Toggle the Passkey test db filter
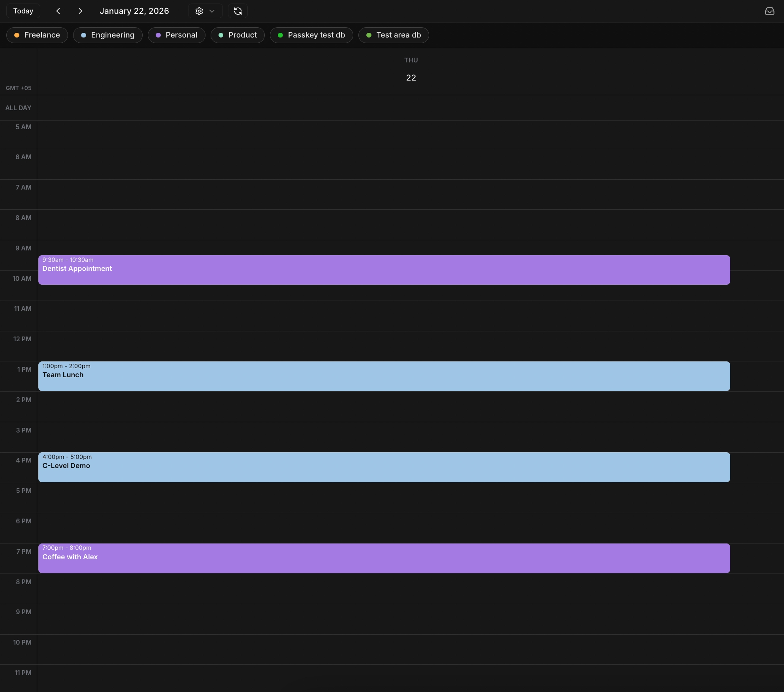Screen dimensions: 784x692 pos(311,35)
